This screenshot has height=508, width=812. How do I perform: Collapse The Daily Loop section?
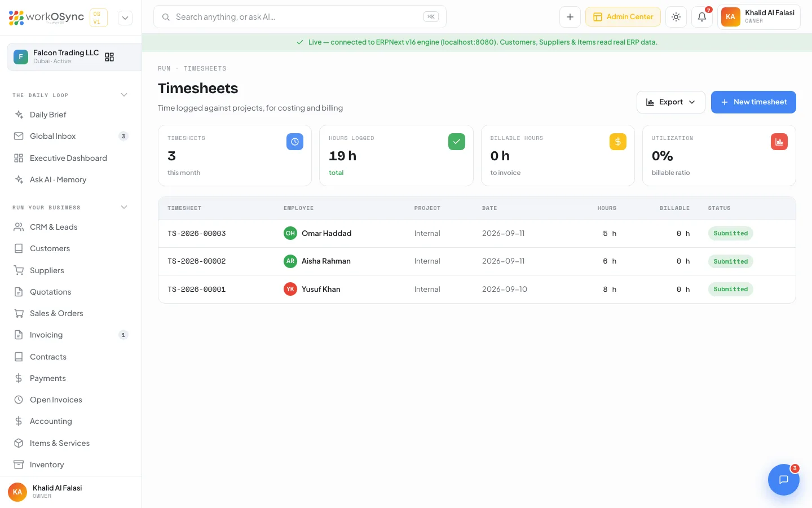124,95
